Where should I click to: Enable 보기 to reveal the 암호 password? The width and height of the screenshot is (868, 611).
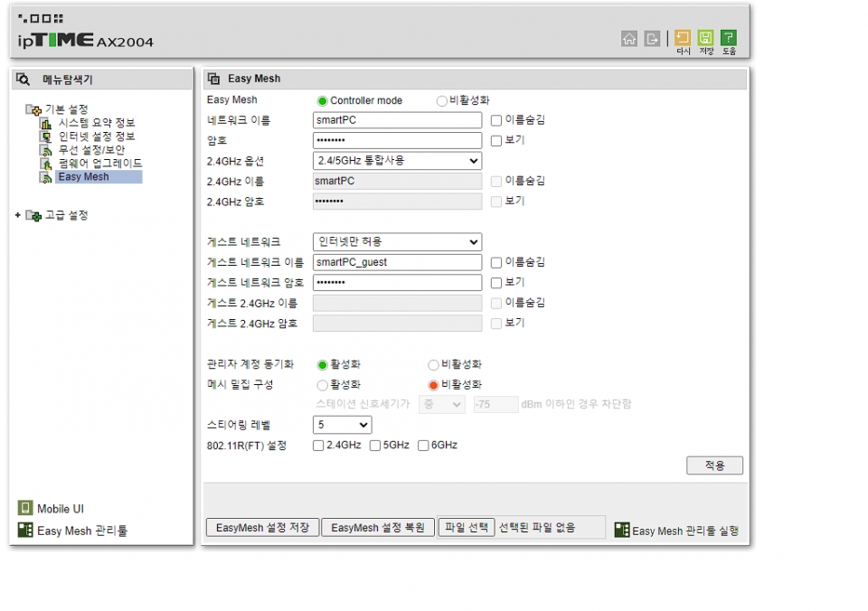click(495, 140)
